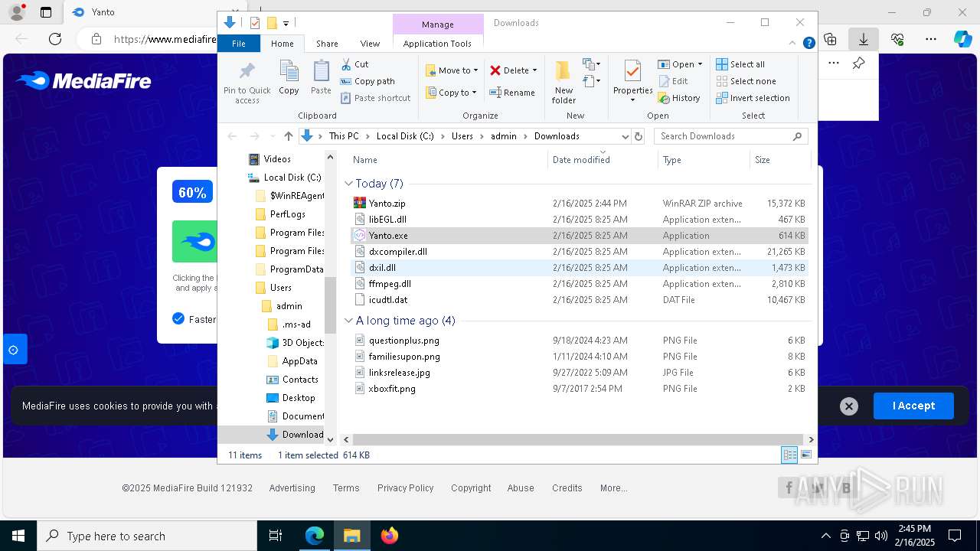
Task: Select the ffmpeg.dll file
Action: 580,284
